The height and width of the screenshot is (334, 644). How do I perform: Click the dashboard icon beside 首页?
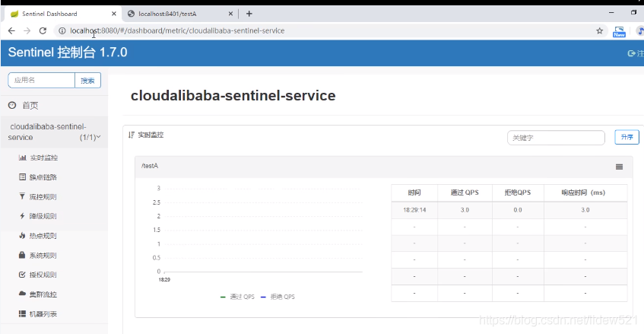pyautogui.click(x=12, y=105)
